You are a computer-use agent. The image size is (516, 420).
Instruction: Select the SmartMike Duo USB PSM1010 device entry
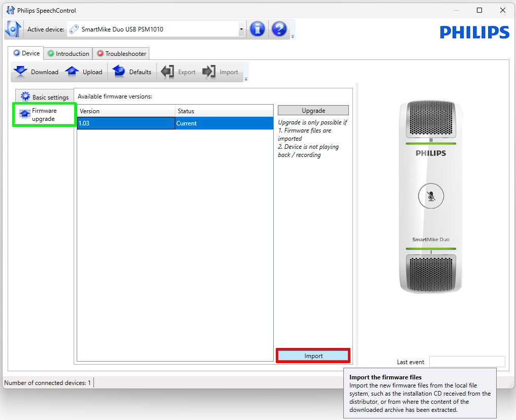pyautogui.click(x=153, y=29)
